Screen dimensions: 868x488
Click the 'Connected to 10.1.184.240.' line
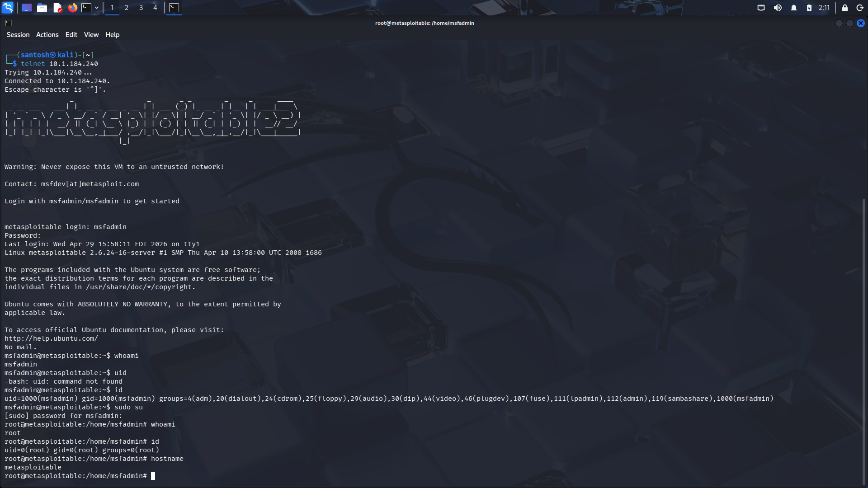57,81
